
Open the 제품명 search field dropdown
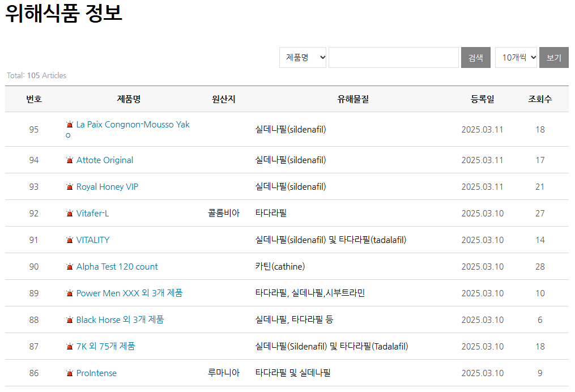pos(303,58)
